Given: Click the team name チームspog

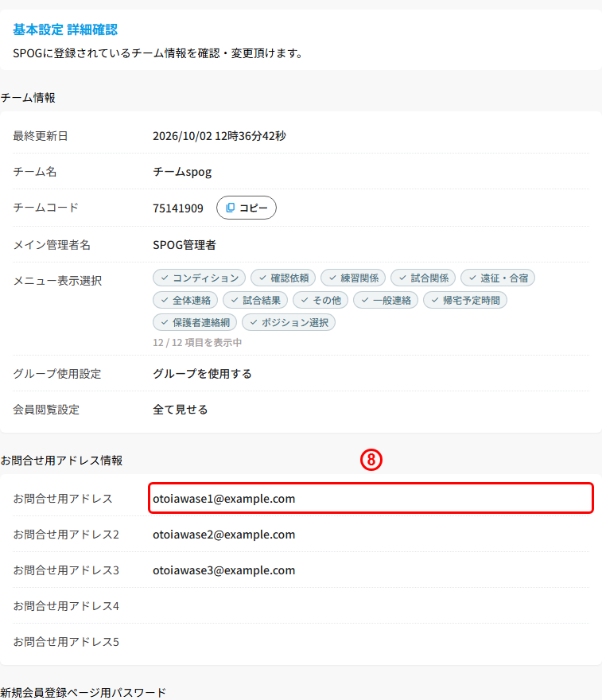Looking at the screenshot, I should pyautogui.click(x=182, y=172).
